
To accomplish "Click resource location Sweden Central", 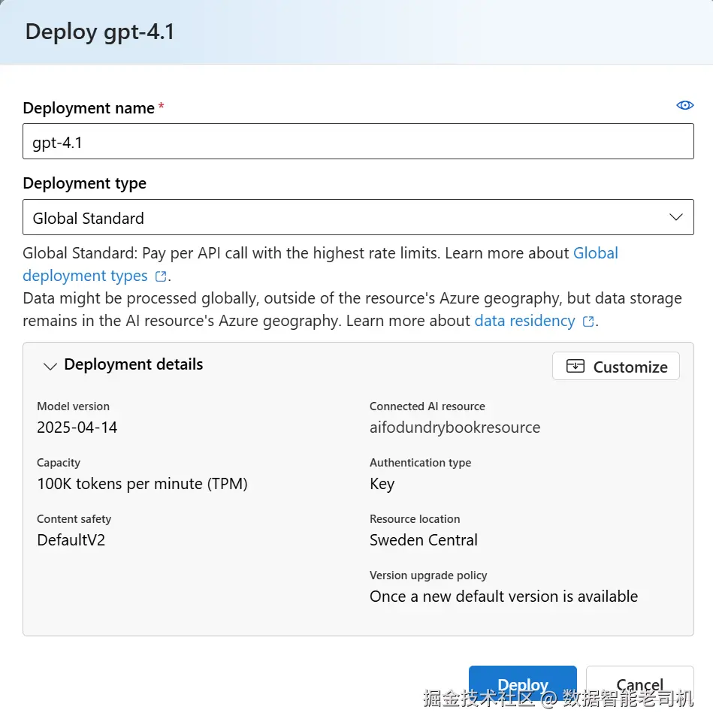I will [x=423, y=540].
